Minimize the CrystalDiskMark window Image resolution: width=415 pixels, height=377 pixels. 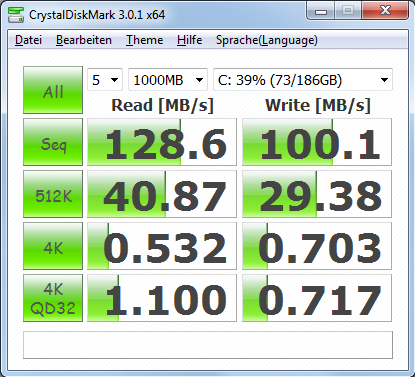[321, 11]
